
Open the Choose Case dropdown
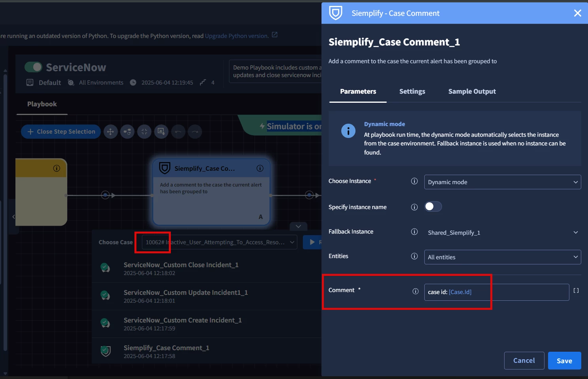tap(219, 242)
